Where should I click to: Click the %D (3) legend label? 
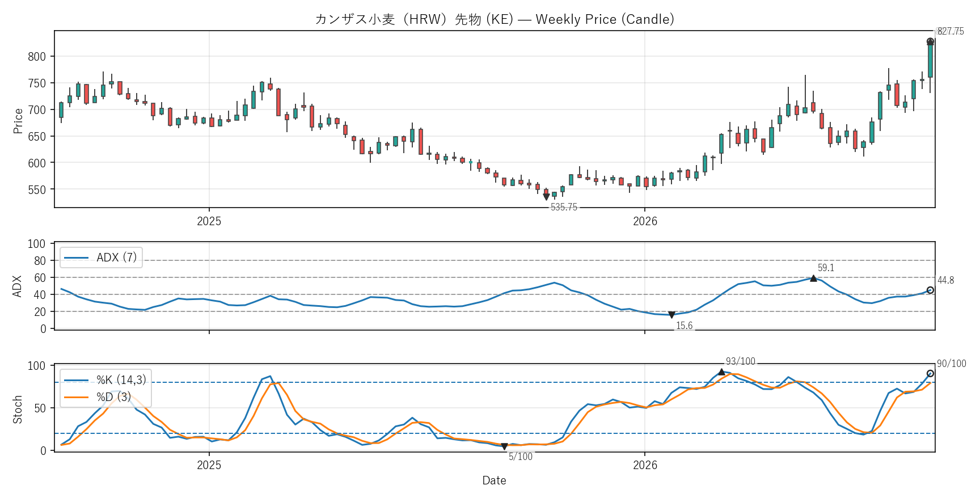coord(113,396)
